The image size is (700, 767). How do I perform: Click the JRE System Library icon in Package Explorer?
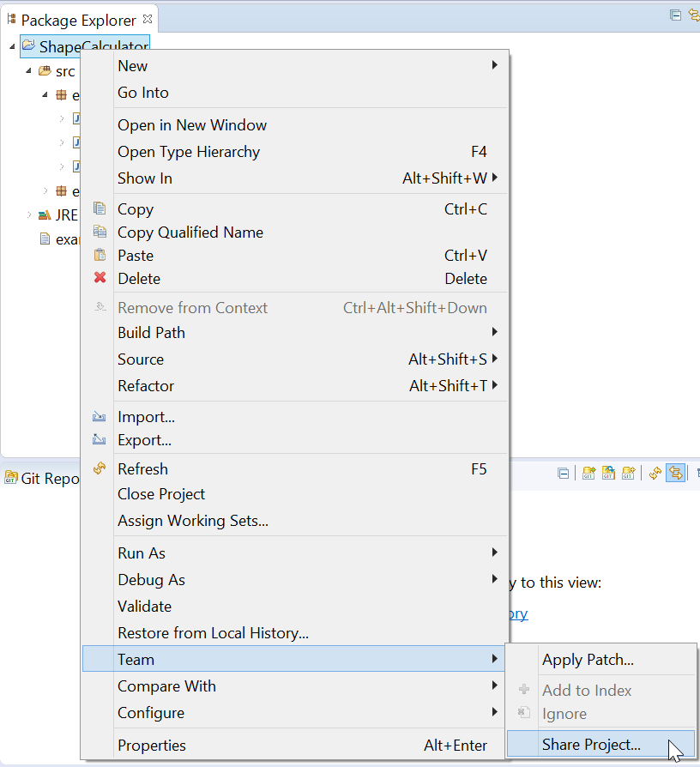(43, 214)
